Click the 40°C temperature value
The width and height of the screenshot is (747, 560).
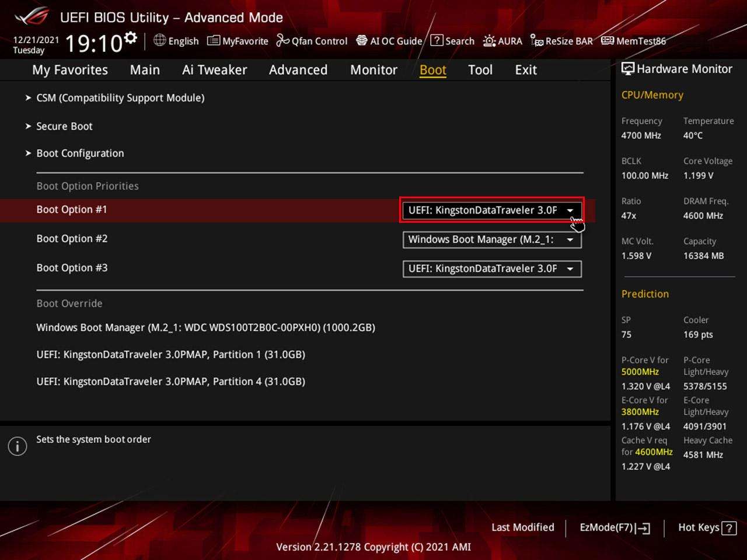click(x=693, y=135)
